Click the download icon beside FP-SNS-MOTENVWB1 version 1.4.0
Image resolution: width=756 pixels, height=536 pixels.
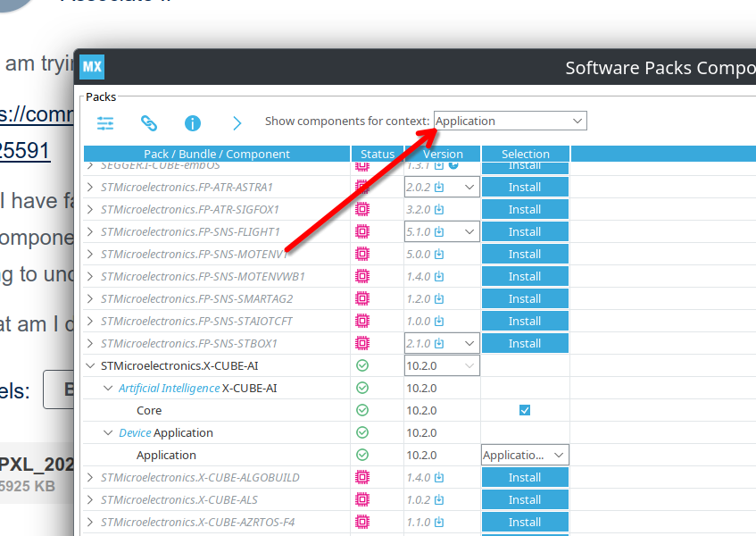click(439, 276)
